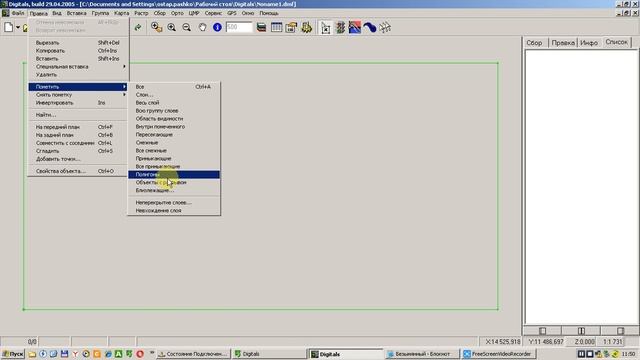The width and height of the screenshot is (640, 360).
Task: Choose Добавить точки... menu entry
Action: pos(78,159)
